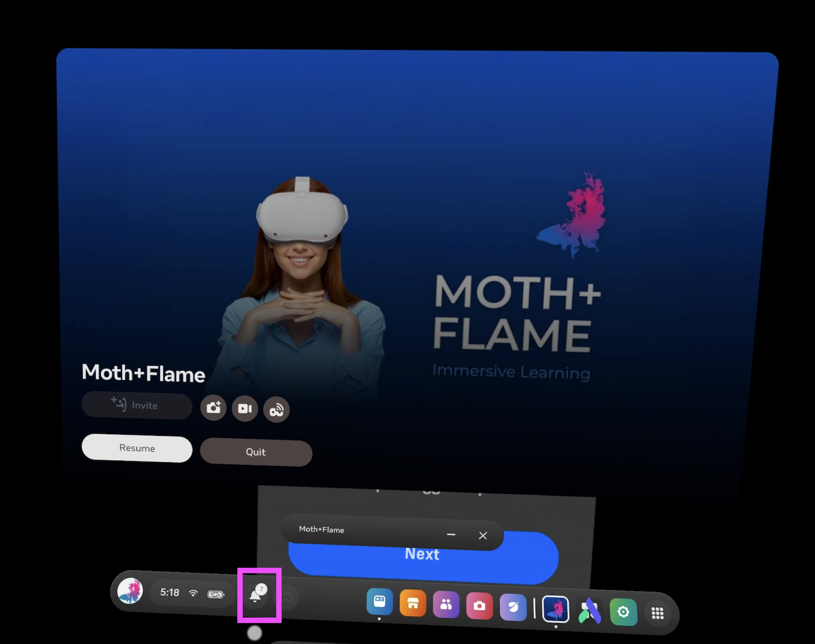Close the Moth+Flame window bar
The height and width of the screenshot is (644, 815).
(x=483, y=536)
